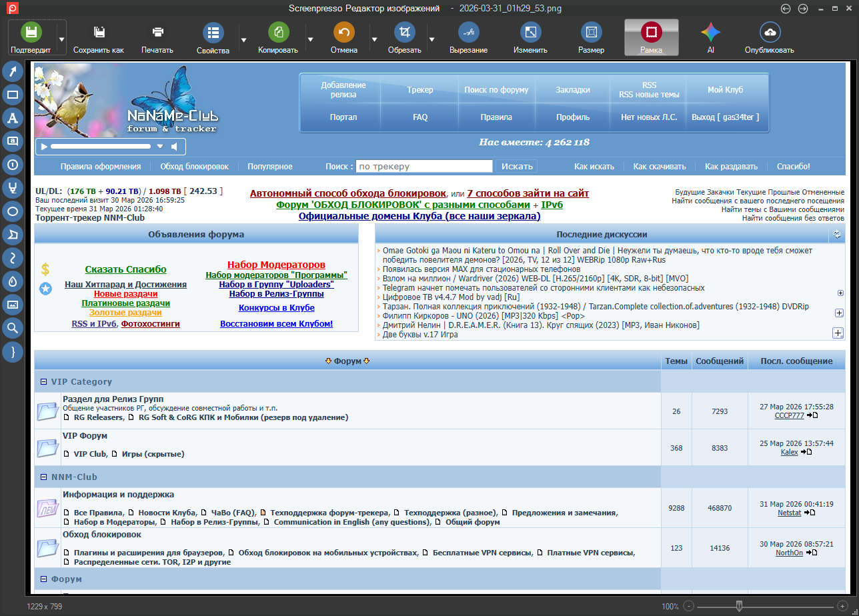The image size is (859, 616).
Task: Collapse the VIP Category forum section
Action: click(44, 382)
